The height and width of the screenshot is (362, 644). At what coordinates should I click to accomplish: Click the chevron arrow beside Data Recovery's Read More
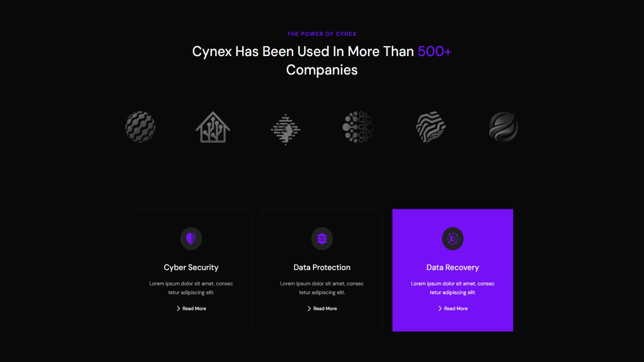click(x=440, y=309)
